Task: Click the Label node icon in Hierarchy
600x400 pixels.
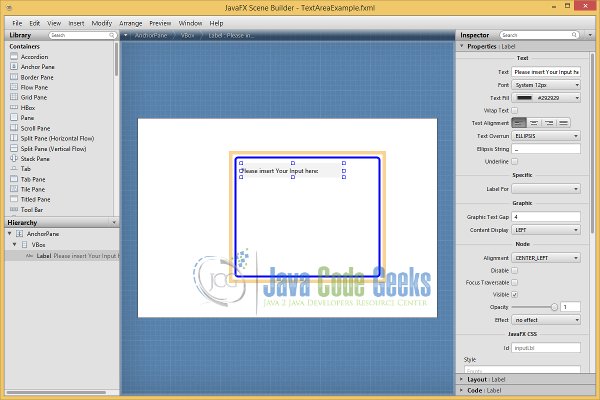Action: 29,256
